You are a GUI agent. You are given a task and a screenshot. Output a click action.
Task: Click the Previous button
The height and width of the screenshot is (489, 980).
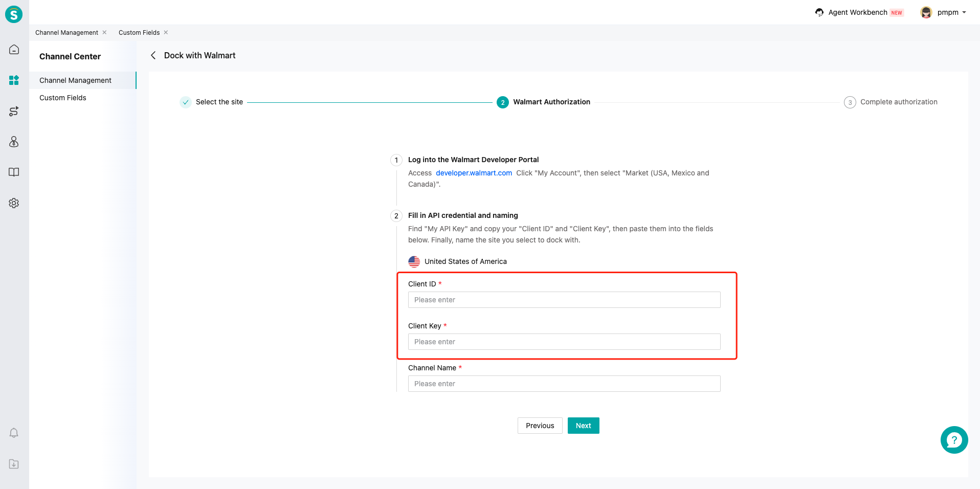coord(540,426)
